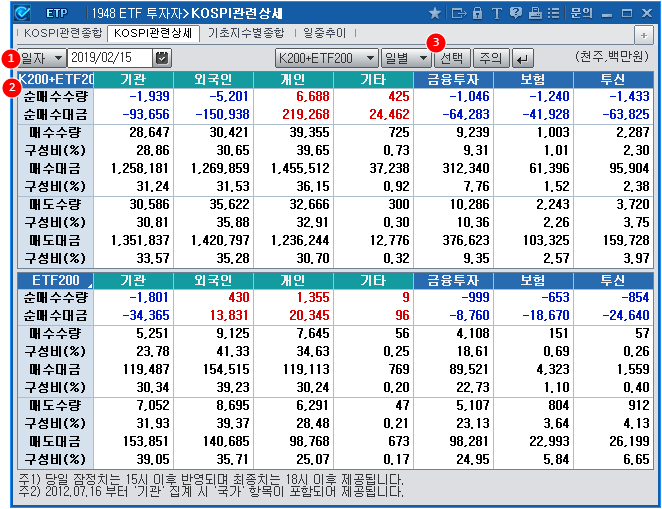Click the 주의 button

point(488,58)
